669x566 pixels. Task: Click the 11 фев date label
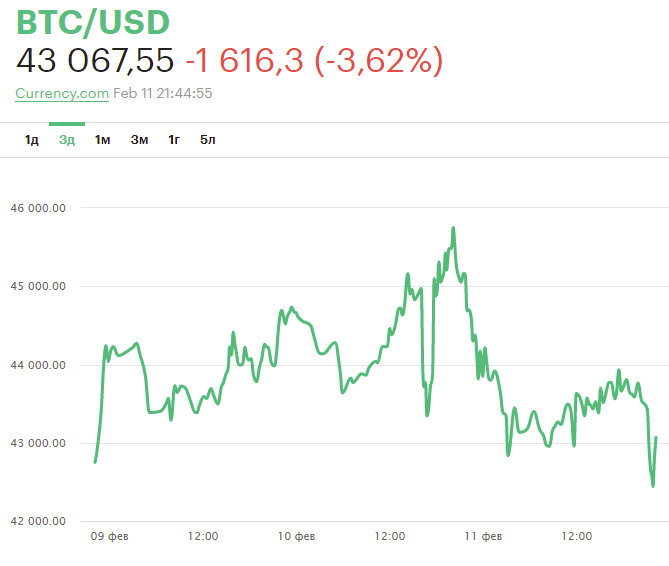pos(483,537)
